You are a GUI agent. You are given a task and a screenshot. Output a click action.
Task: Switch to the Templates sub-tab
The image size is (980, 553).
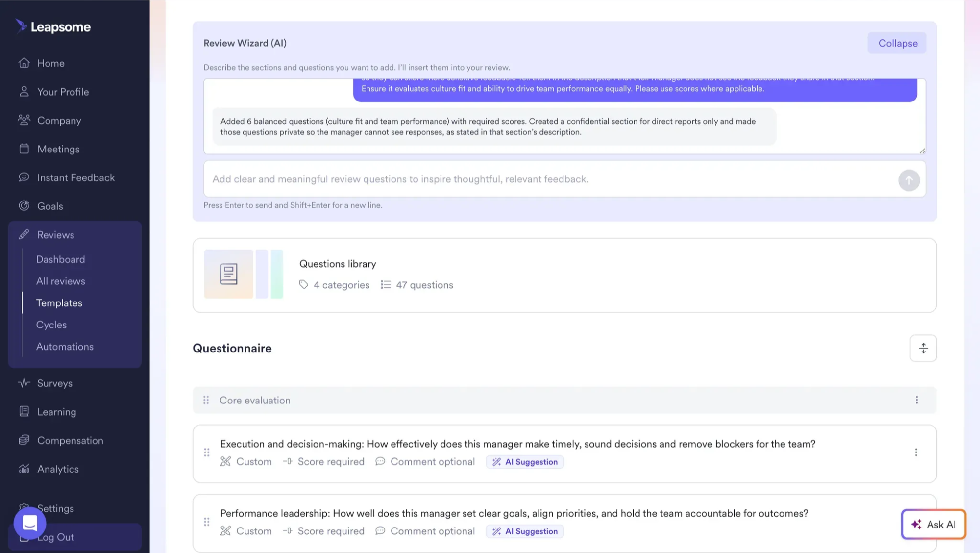click(59, 302)
